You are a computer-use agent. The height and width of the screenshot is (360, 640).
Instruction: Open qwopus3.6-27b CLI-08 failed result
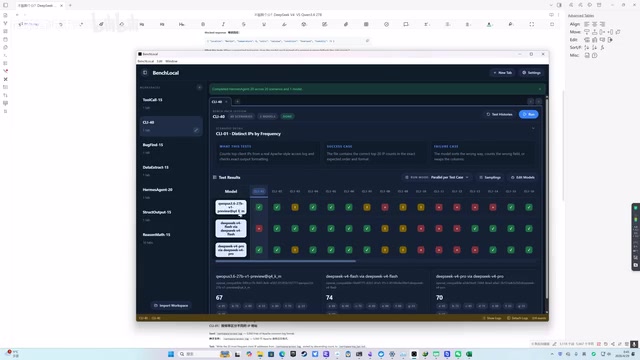(x=385, y=207)
